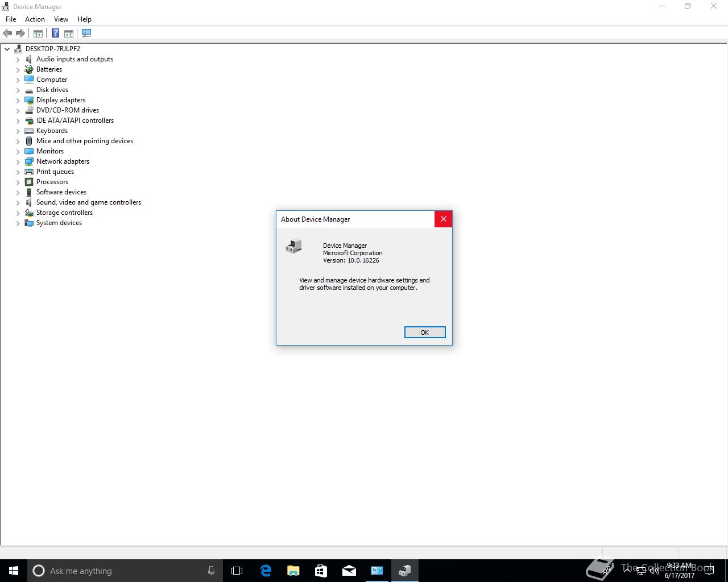Screen dimensions: 728x582
Task: Click the 'Microsoft Corporation' text in the dialog
Action: coord(353,253)
